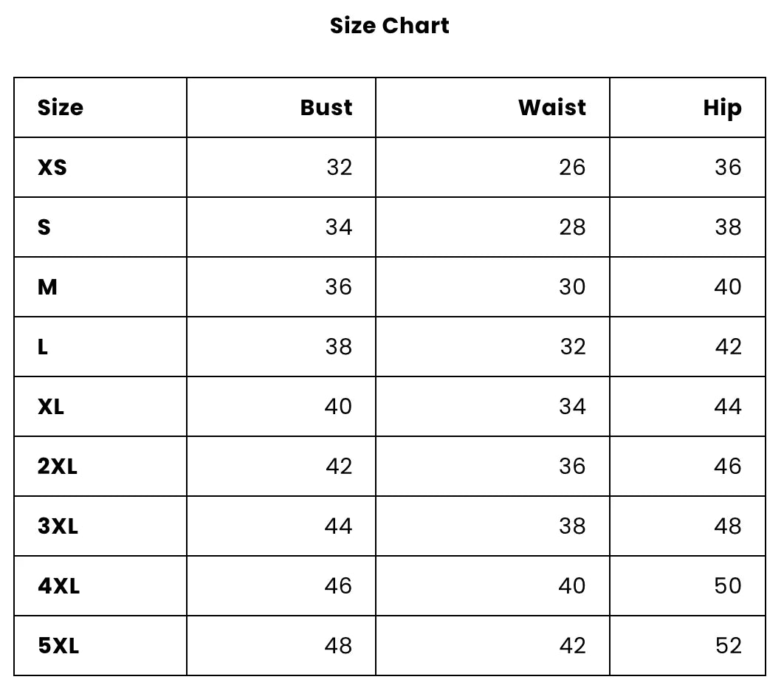The width and height of the screenshot is (784, 688).
Task: Click the 4XL size row label
Action: (59, 586)
